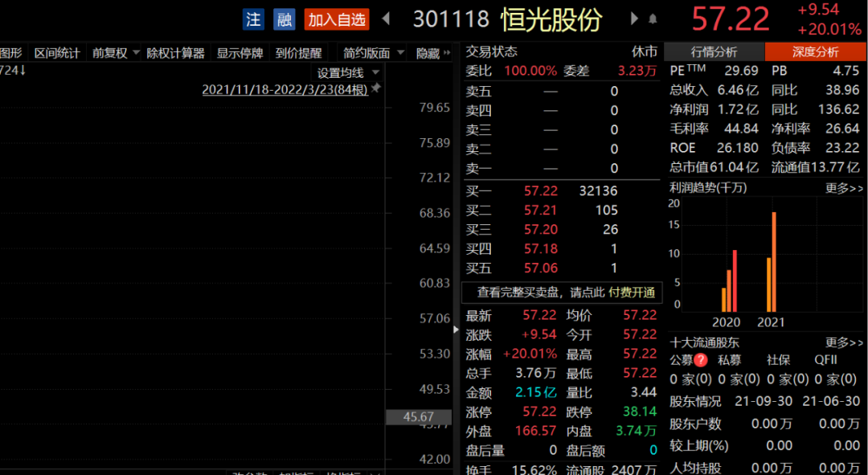Click 加入自选 to add to watchlist
This screenshot has width=868, height=475.
pyautogui.click(x=337, y=20)
